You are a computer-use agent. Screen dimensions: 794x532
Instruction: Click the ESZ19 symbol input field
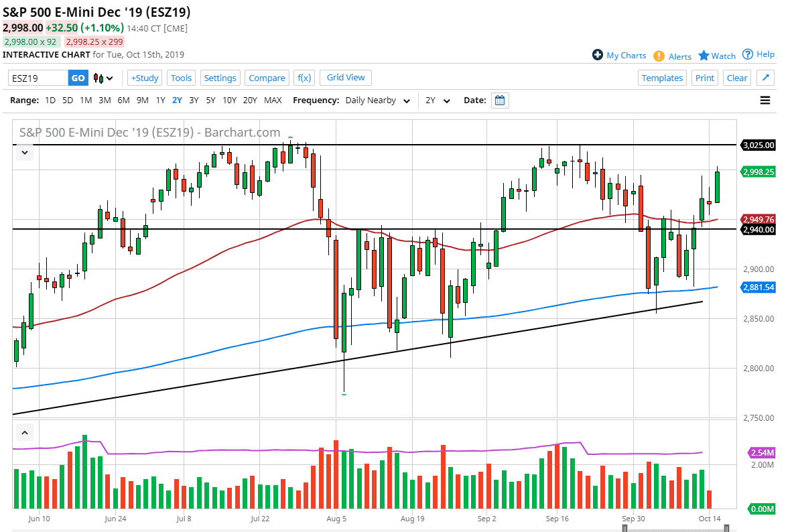pos(37,78)
